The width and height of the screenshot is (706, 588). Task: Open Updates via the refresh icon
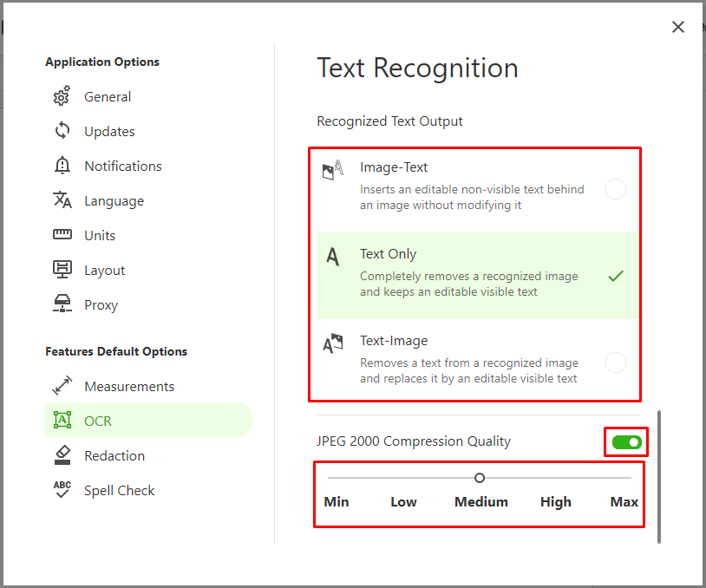point(62,132)
